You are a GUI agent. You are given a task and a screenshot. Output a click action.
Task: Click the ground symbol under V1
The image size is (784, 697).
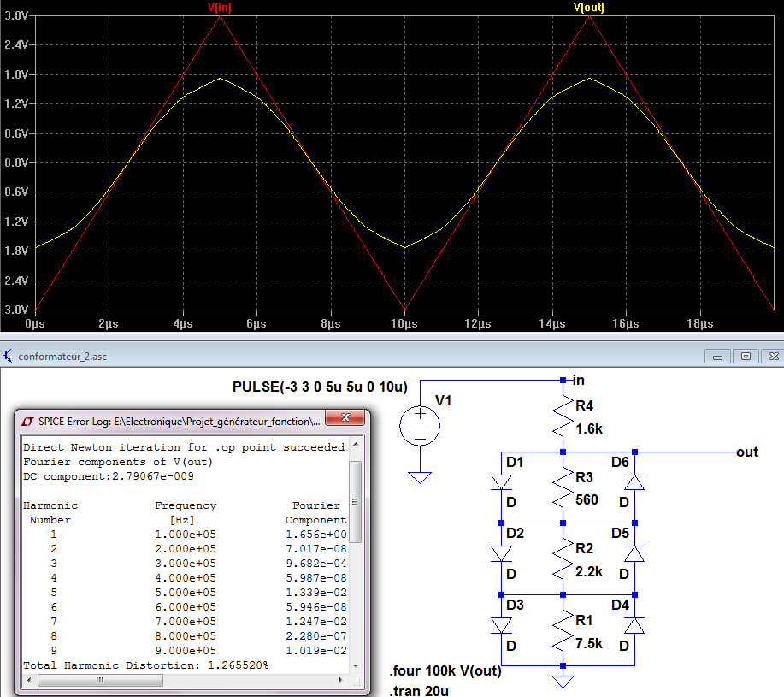pos(420,477)
